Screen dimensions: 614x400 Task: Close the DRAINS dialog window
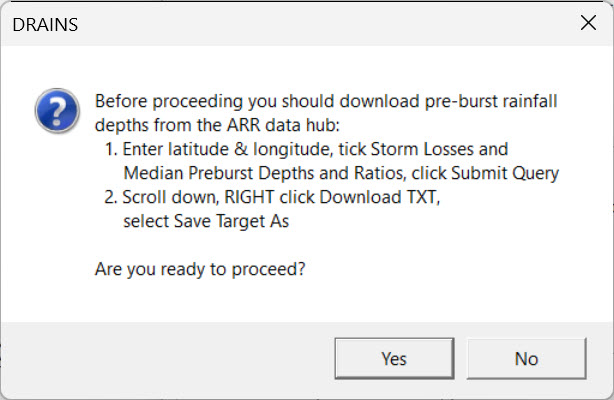(x=588, y=23)
